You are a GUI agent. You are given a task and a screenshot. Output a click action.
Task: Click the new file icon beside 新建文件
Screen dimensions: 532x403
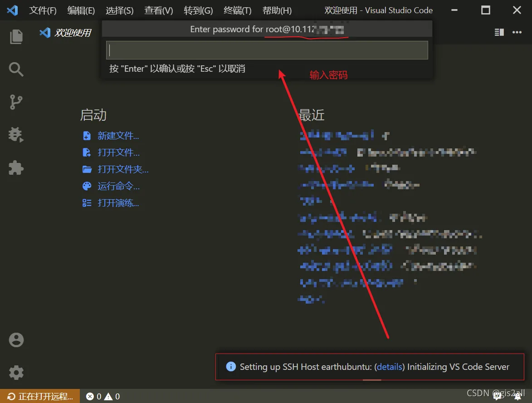pyautogui.click(x=87, y=136)
